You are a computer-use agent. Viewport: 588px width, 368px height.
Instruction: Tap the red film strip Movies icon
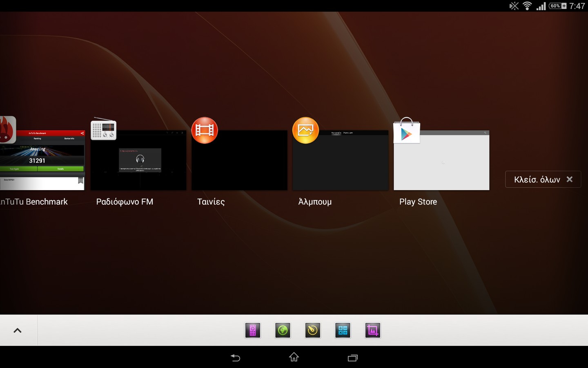click(205, 130)
